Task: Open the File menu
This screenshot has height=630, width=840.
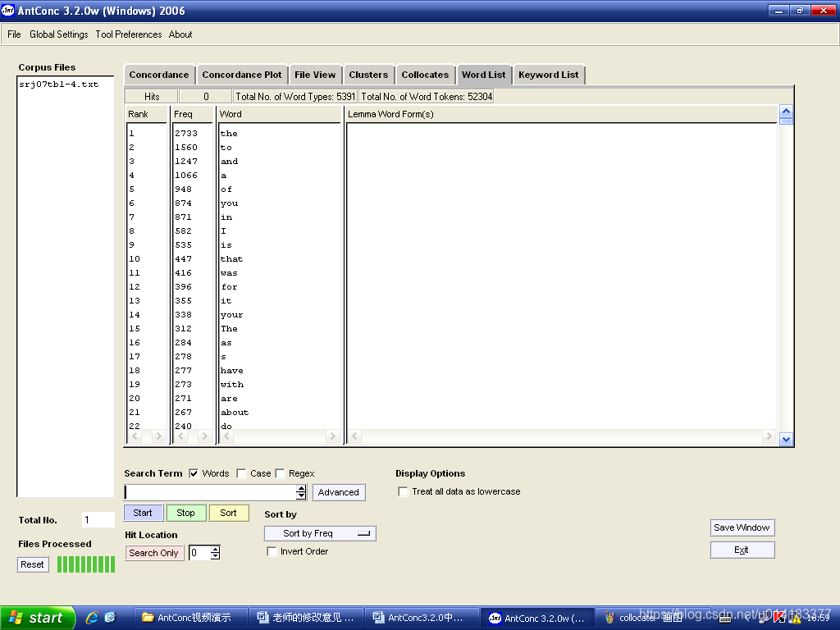Action: pos(14,34)
